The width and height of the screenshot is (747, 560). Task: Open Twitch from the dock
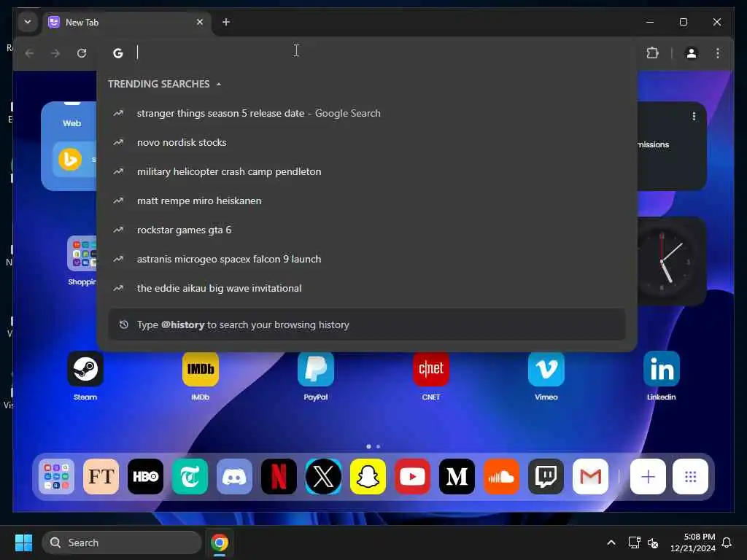click(x=546, y=477)
